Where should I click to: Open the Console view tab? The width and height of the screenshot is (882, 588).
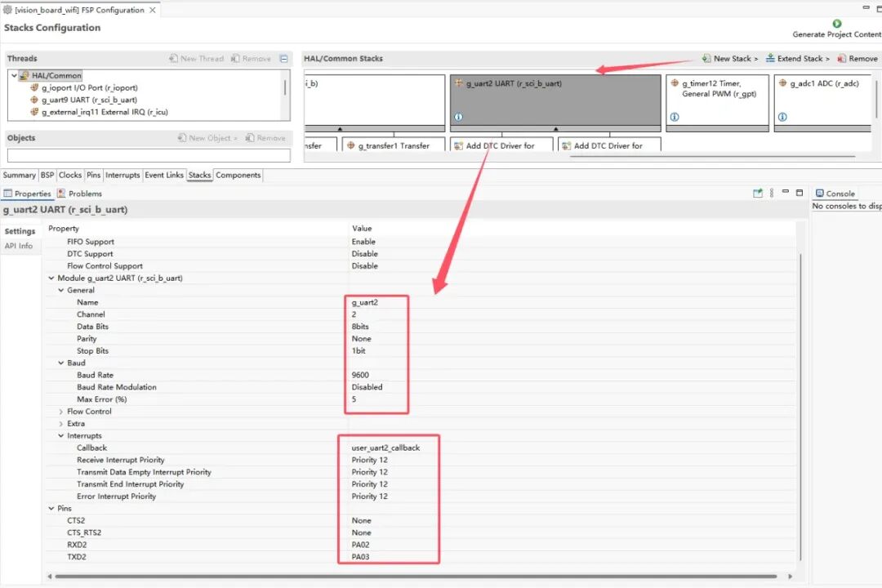pyautogui.click(x=835, y=194)
